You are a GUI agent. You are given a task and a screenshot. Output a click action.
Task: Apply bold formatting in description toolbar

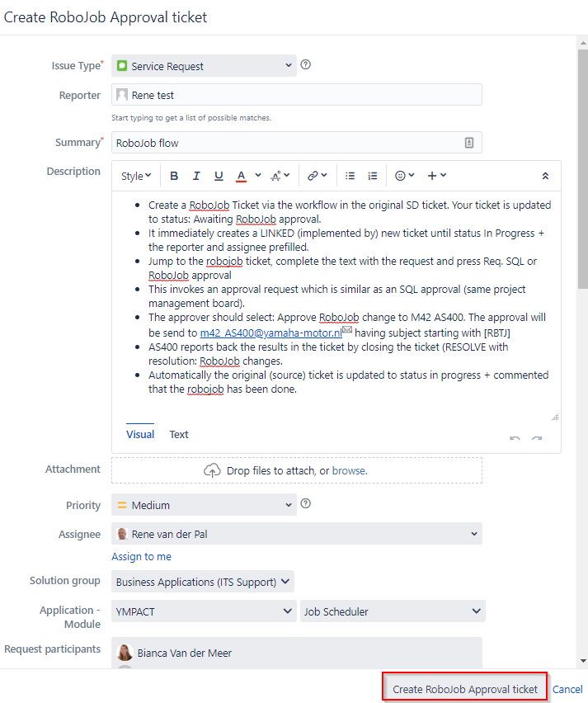[174, 176]
